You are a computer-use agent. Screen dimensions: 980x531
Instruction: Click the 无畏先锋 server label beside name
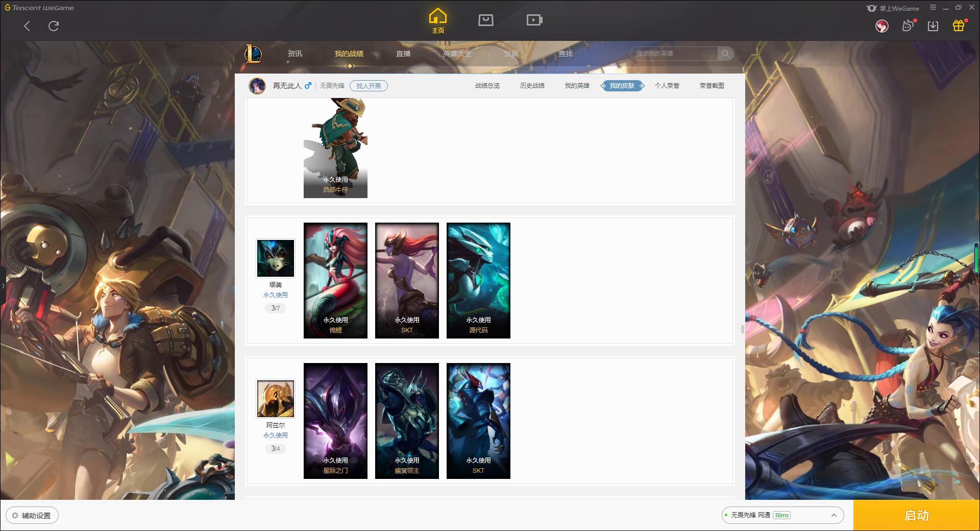tap(332, 86)
